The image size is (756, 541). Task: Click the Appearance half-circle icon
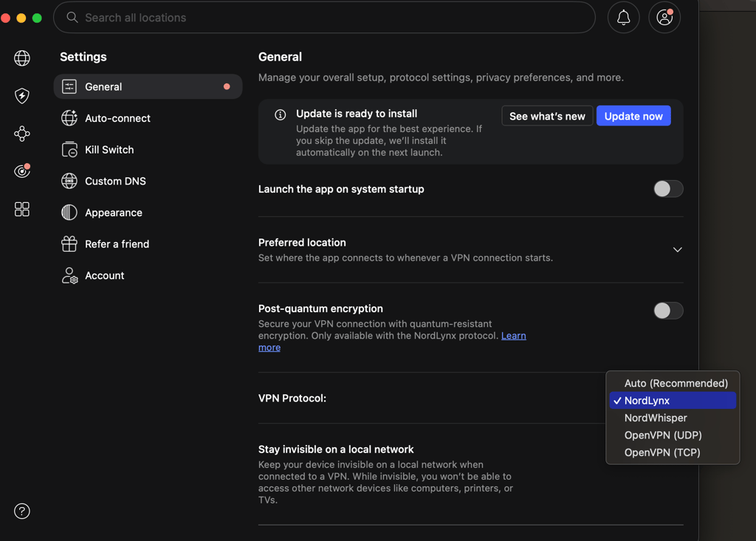(x=69, y=213)
